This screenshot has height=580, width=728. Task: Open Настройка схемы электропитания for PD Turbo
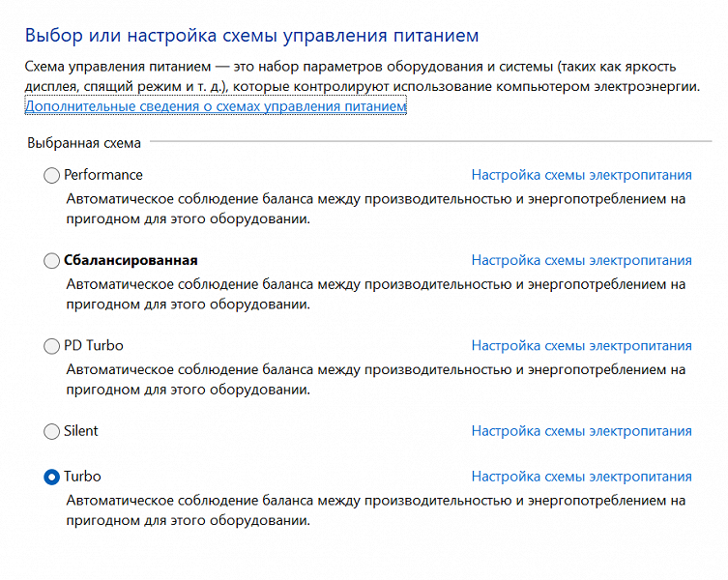581,346
